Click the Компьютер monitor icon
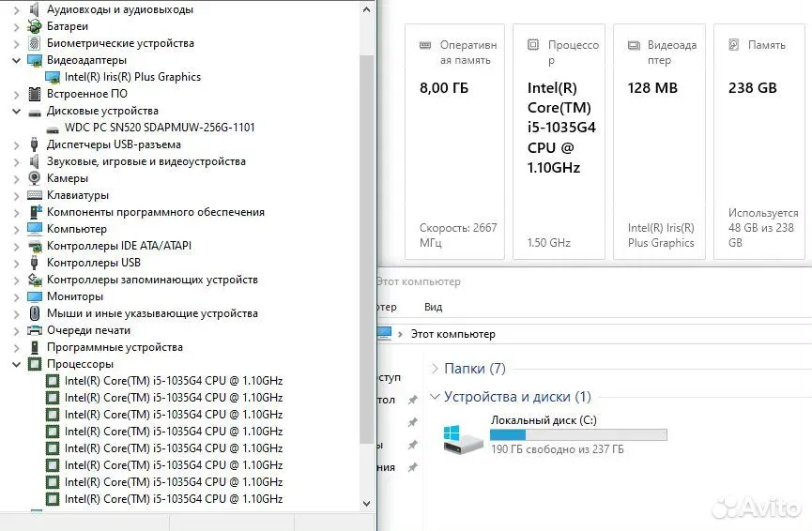Screen dimensions: 812x531 point(34,229)
